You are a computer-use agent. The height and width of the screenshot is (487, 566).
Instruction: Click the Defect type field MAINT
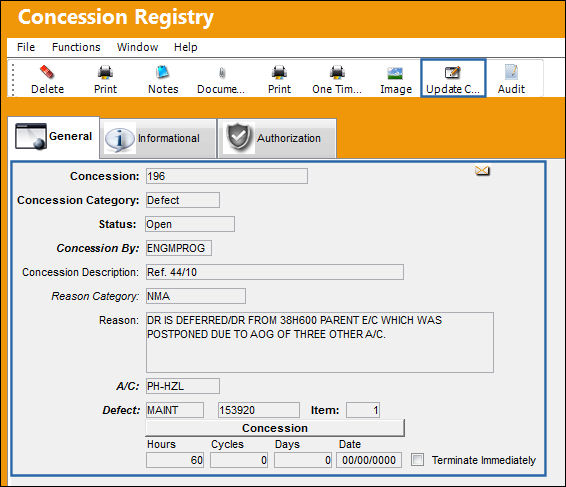(175, 410)
